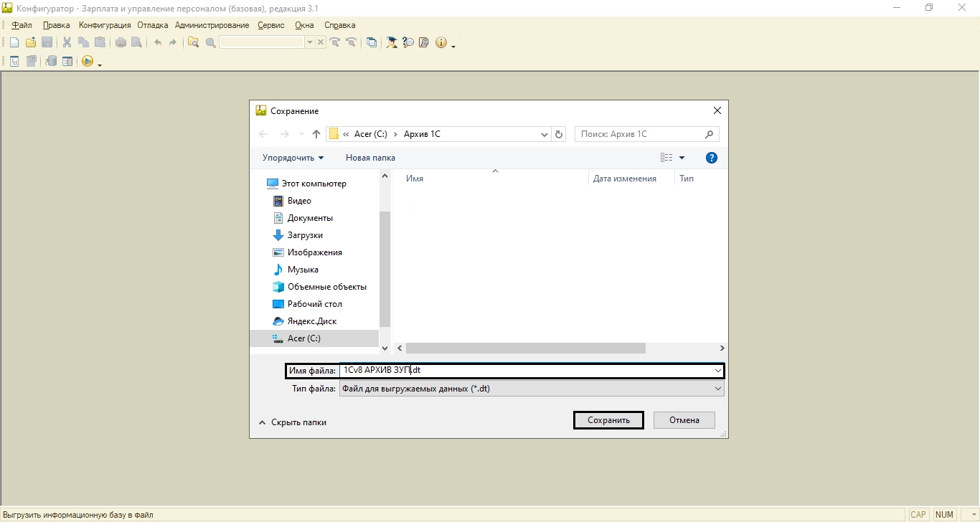
Task: Click the Open file toolbar icon
Action: [31, 43]
